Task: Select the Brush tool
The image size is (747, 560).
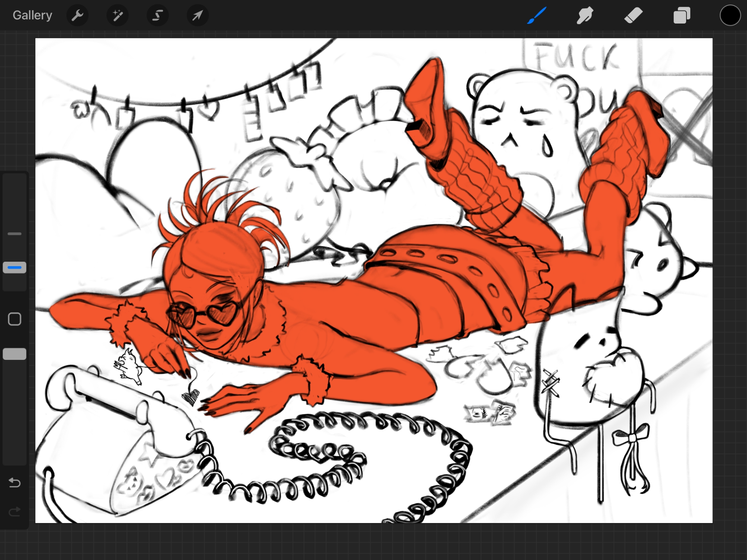Action: [x=537, y=16]
